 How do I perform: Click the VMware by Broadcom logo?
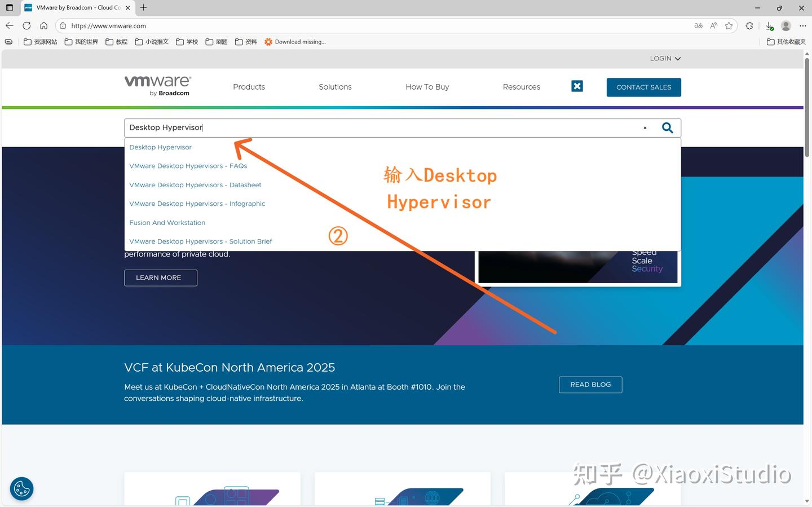pyautogui.click(x=158, y=86)
